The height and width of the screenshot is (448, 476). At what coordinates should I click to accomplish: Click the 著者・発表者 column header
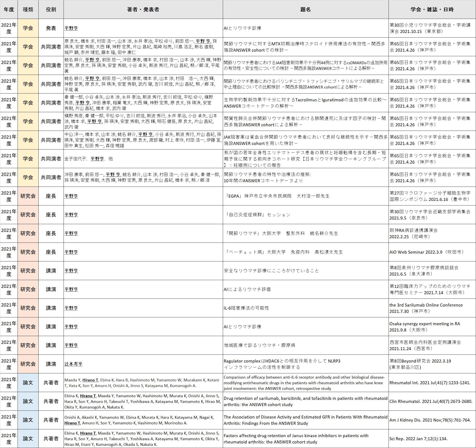(143, 10)
